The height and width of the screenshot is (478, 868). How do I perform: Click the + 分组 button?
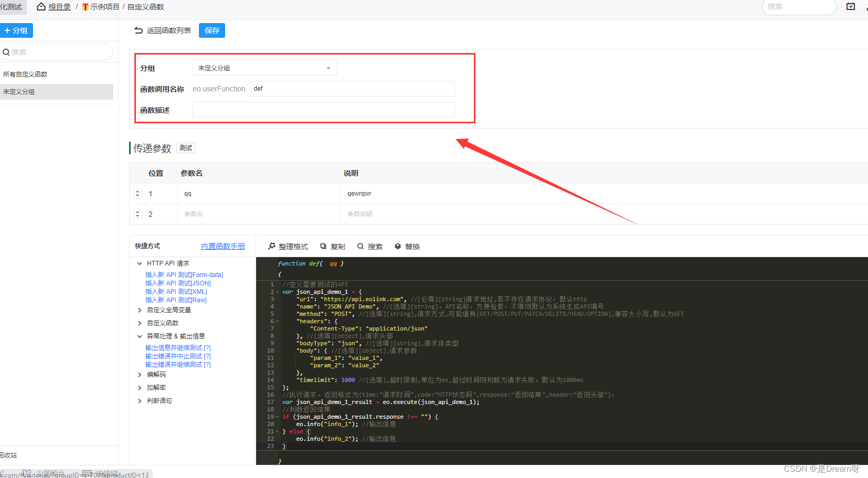click(16, 30)
